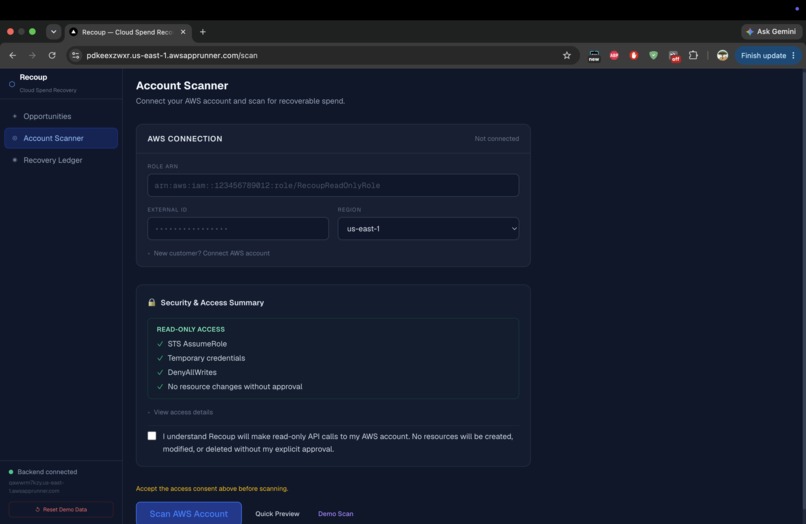
Task: Open site information icon in address bar
Action: click(76, 56)
